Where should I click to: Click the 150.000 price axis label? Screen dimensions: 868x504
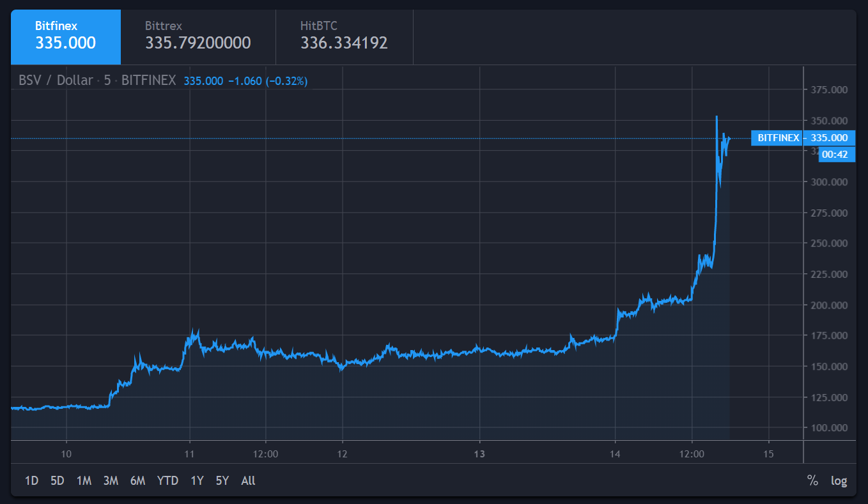[829, 366]
